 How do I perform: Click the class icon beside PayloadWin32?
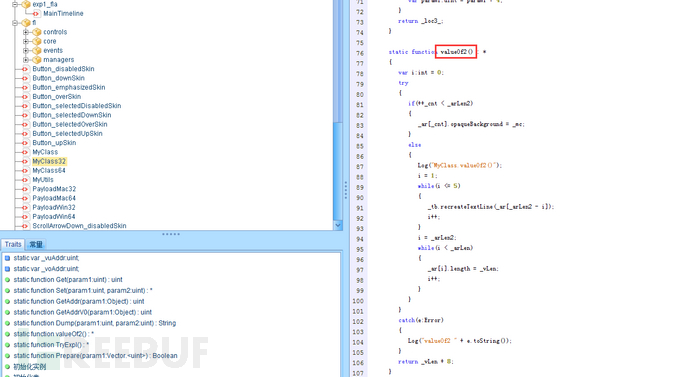(25, 207)
